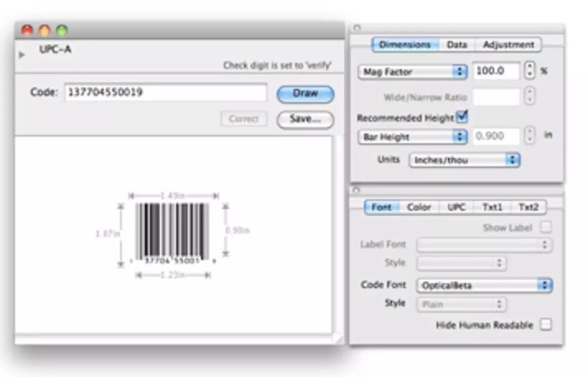Toggle the Recommended Height checkbox
Screen dimensions: 588x377
(463, 116)
